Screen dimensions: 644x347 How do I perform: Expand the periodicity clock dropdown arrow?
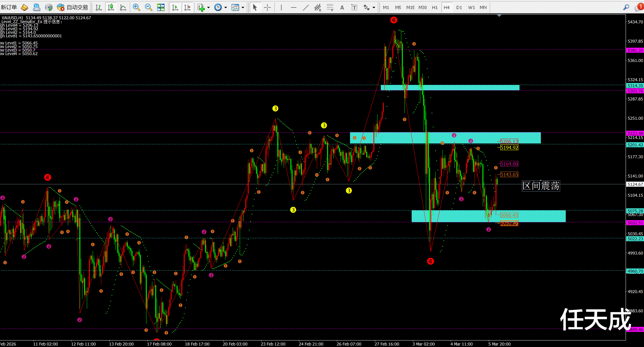pos(226,7)
